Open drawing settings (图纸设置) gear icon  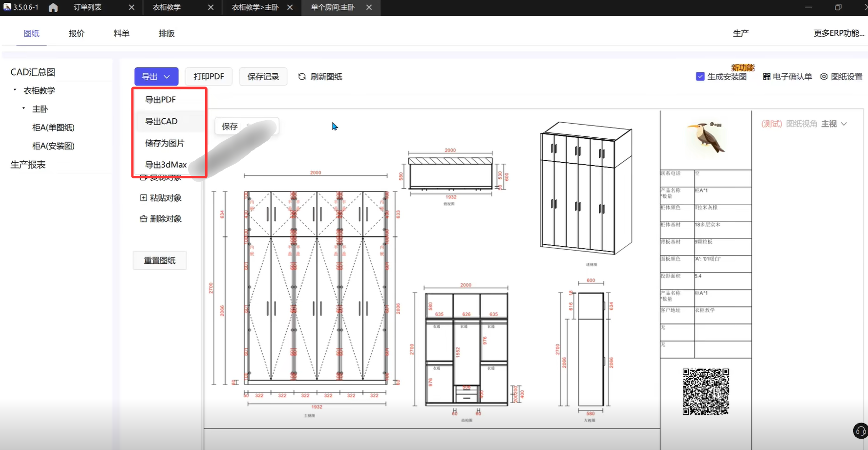(x=824, y=77)
